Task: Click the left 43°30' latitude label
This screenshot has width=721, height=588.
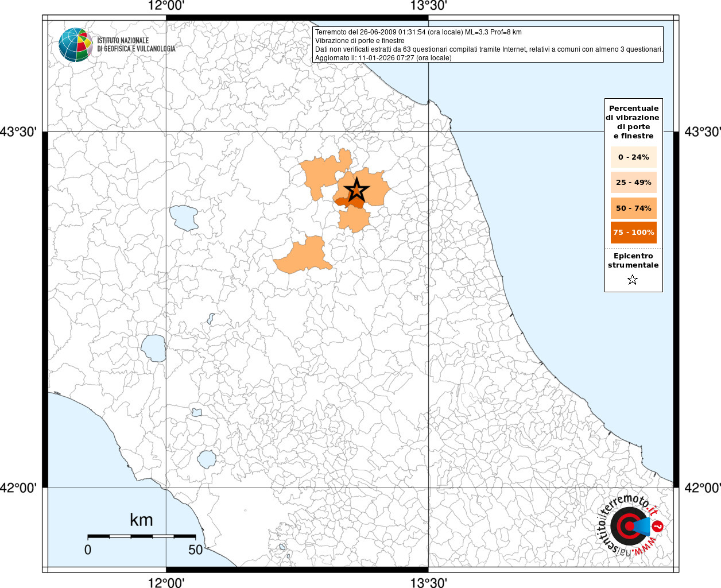Action: click(18, 131)
